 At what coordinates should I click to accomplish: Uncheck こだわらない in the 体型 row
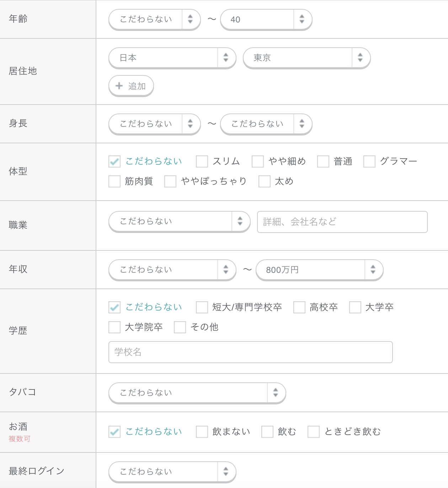(114, 161)
